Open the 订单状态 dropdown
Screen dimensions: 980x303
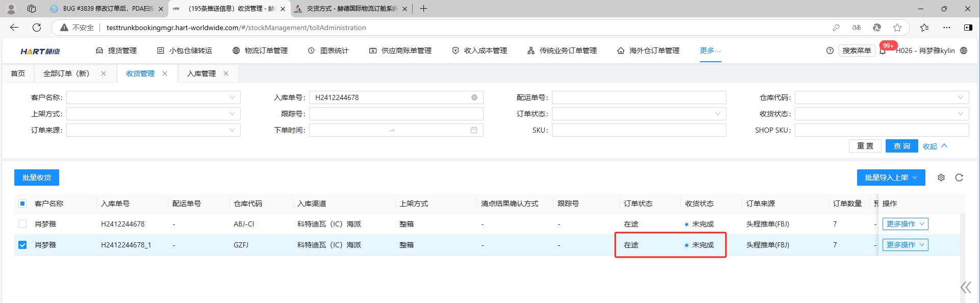(639, 114)
